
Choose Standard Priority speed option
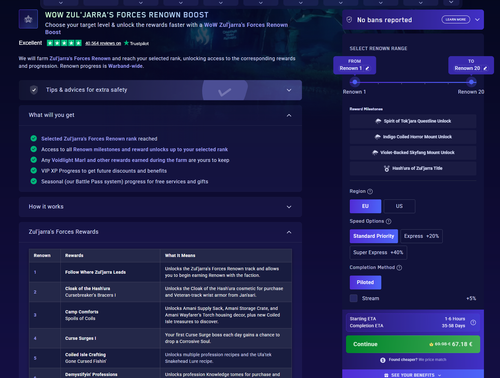point(374,236)
